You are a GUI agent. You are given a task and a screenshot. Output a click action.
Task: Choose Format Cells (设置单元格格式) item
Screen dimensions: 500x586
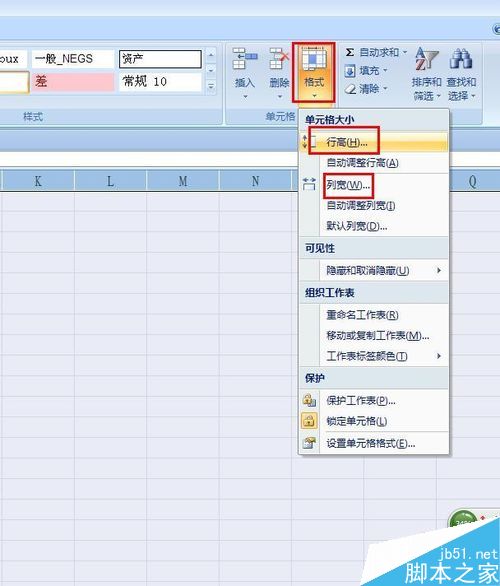point(374,444)
